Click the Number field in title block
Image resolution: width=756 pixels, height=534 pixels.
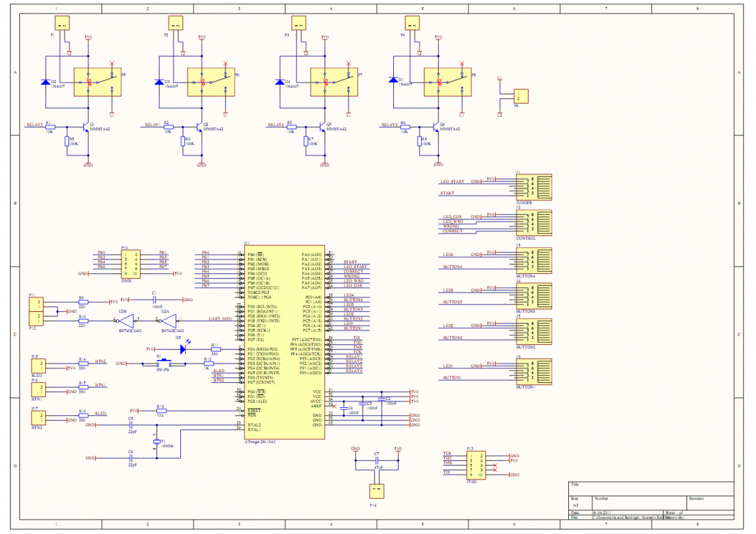[639, 503]
